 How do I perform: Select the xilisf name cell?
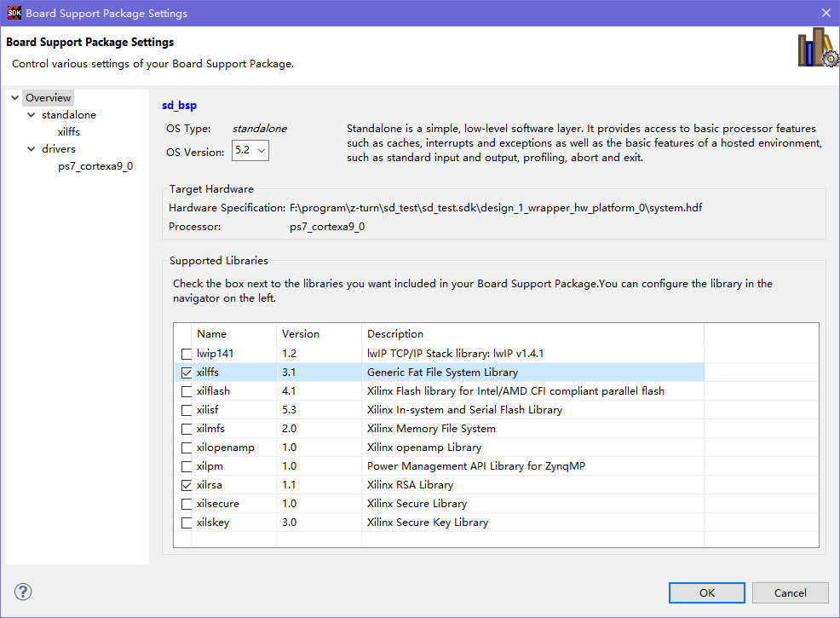click(207, 410)
